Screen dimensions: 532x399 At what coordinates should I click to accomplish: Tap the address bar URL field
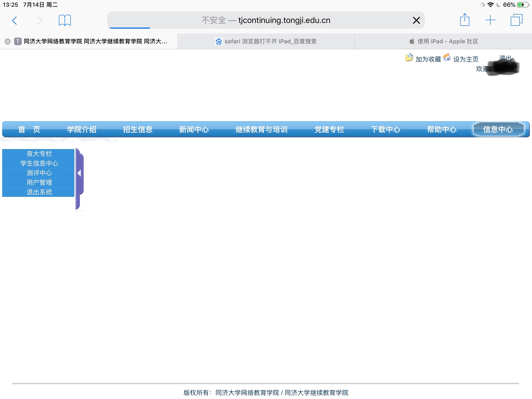click(x=266, y=20)
